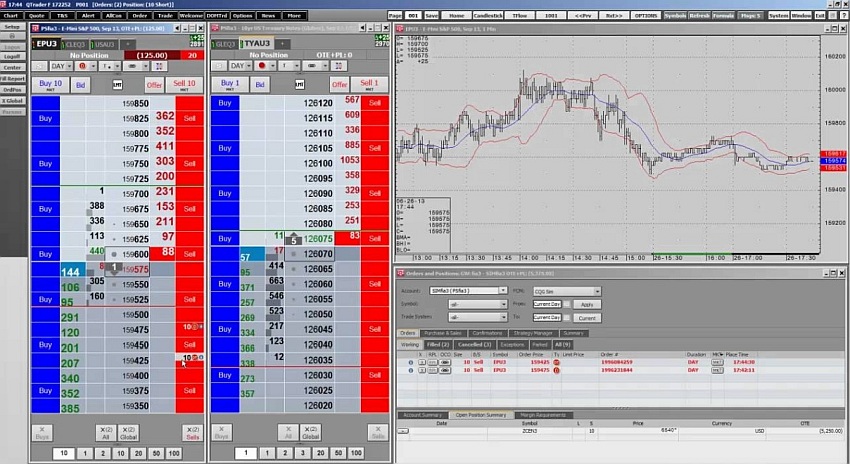This screenshot has height=464, width=850.
Task: Switch to Cancelled (3) tab
Action: tap(473, 344)
